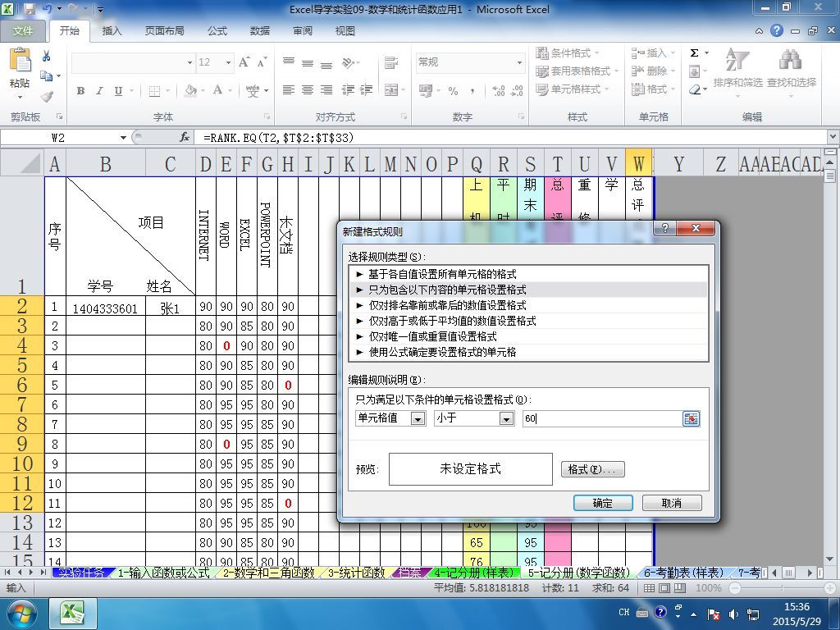Click the Excel icon in the taskbar
The width and height of the screenshot is (840, 630).
click(73, 614)
